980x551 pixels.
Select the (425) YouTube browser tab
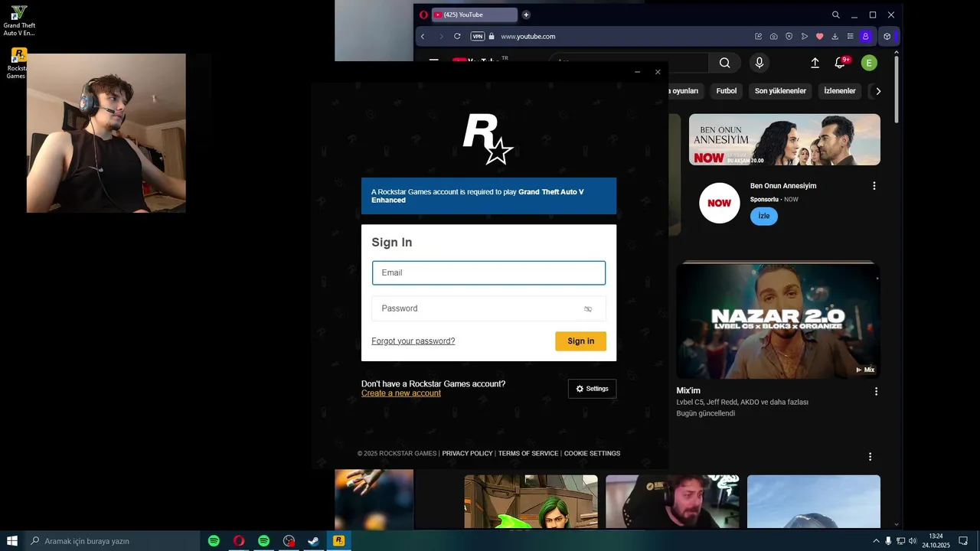tap(475, 15)
